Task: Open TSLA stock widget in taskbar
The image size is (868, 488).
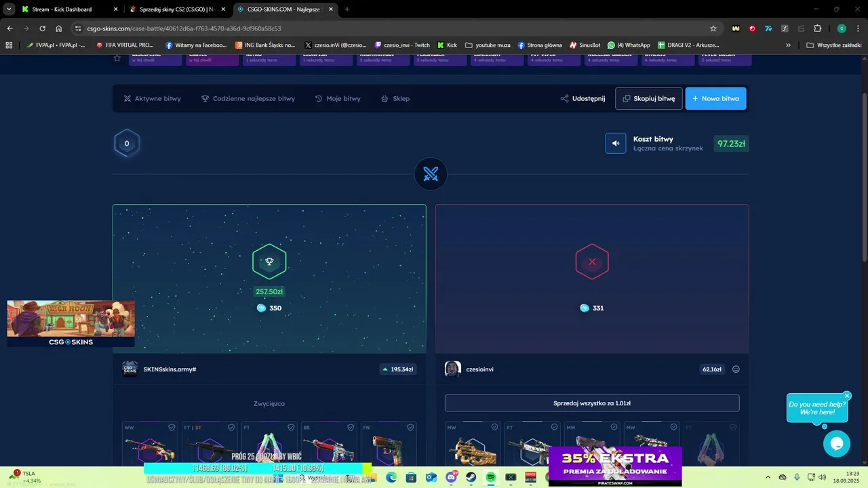Action: pos(25,477)
